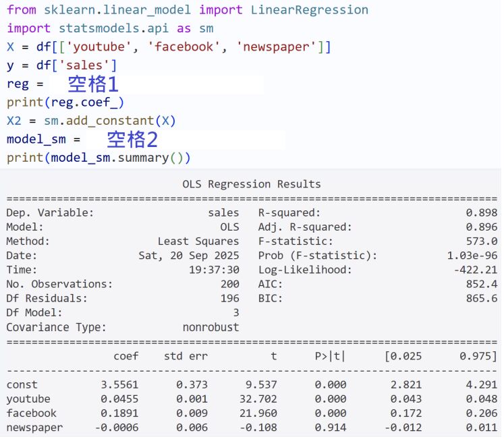Viewport: 504px width, 439px height.
Task: Click the 空格2 blank after model_sm =
Action: (132, 140)
